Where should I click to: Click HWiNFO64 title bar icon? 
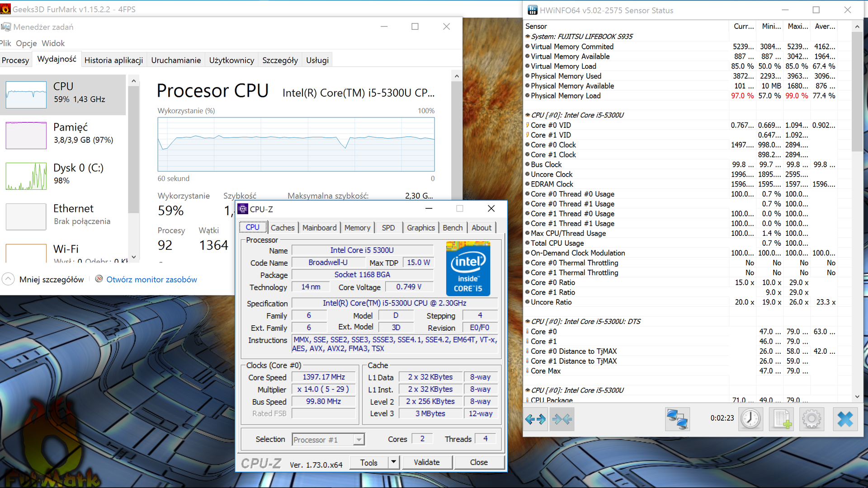(533, 10)
